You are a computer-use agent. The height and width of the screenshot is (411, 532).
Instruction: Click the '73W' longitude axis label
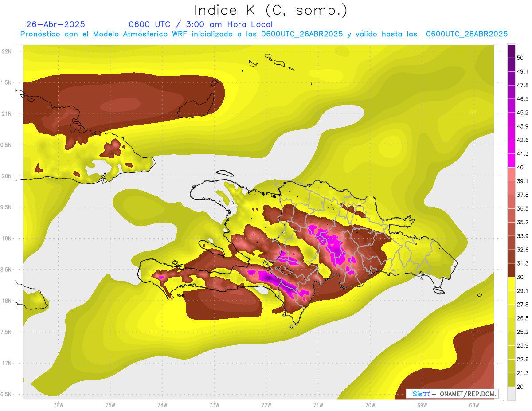(x=214, y=405)
